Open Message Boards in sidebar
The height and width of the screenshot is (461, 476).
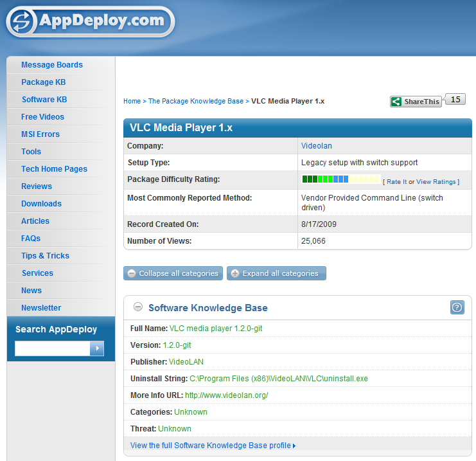[52, 65]
